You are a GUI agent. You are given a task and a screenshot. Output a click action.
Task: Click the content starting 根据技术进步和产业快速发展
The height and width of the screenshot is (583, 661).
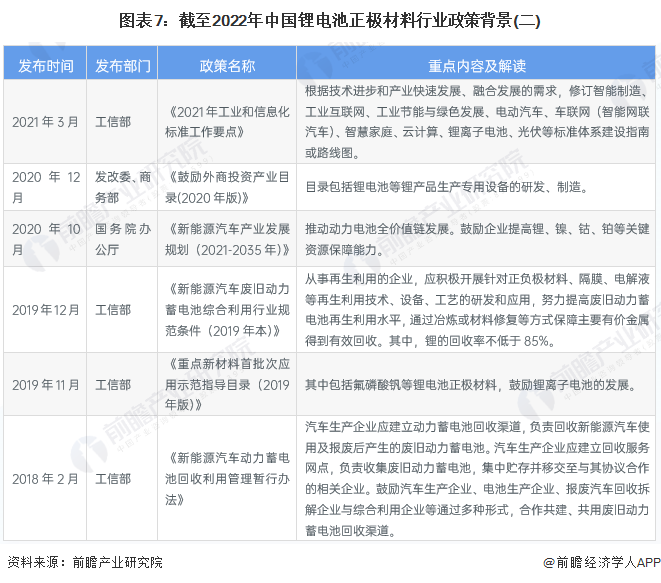click(x=477, y=122)
